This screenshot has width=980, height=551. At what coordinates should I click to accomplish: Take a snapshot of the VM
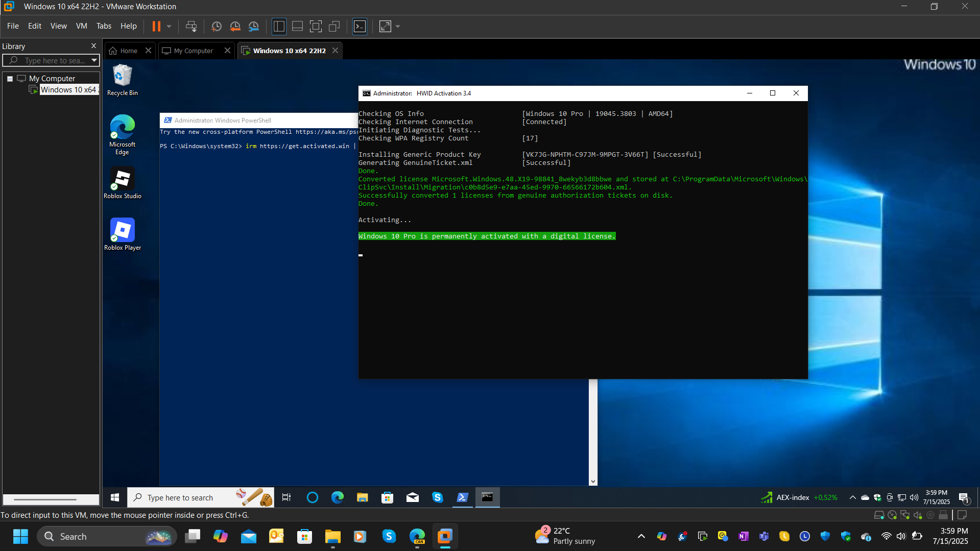[x=216, y=26]
